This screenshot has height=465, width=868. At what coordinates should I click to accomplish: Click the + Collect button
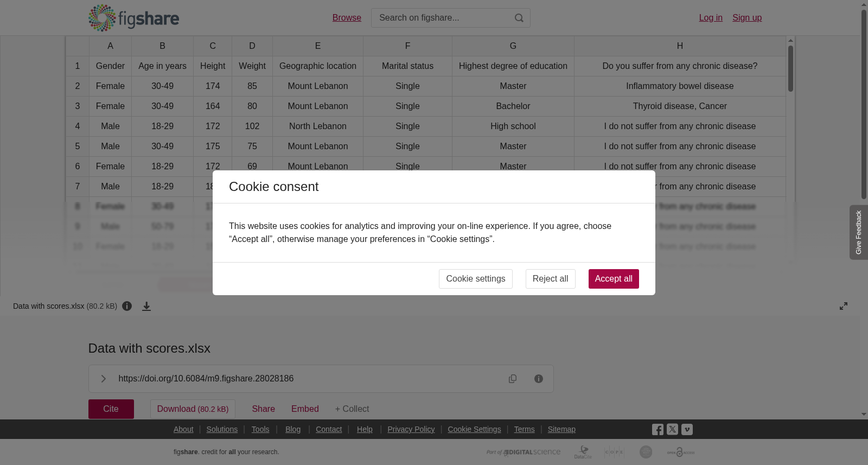(x=352, y=409)
